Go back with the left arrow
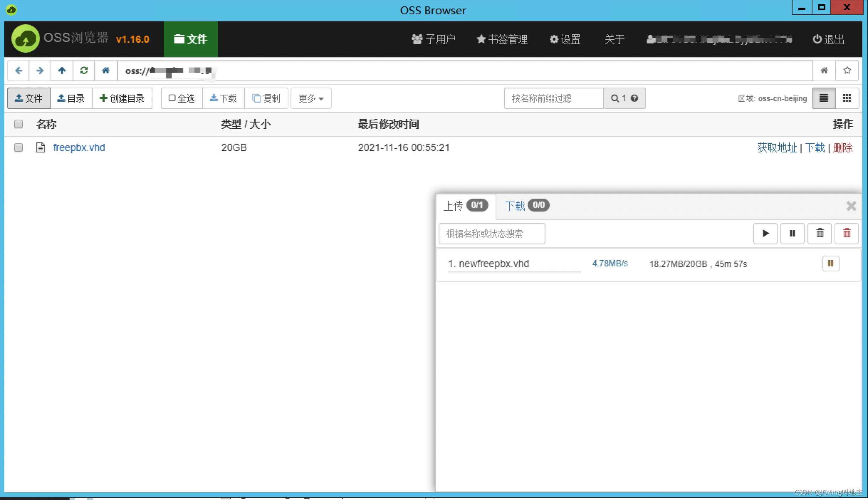The image size is (868, 500). [19, 71]
